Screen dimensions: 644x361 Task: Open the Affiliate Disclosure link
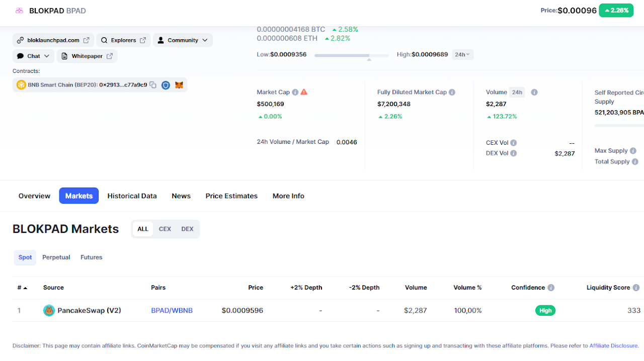point(614,345)
